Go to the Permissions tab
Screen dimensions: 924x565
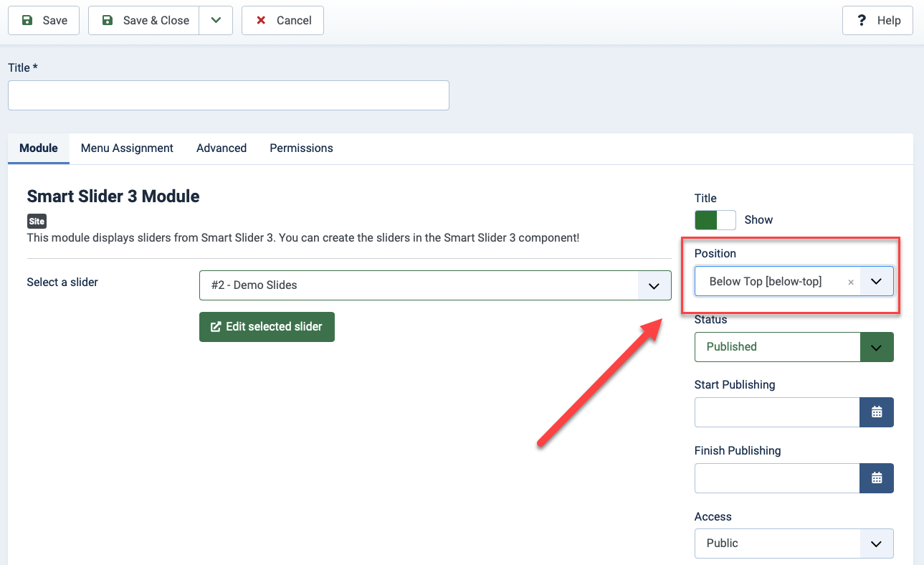301,148
